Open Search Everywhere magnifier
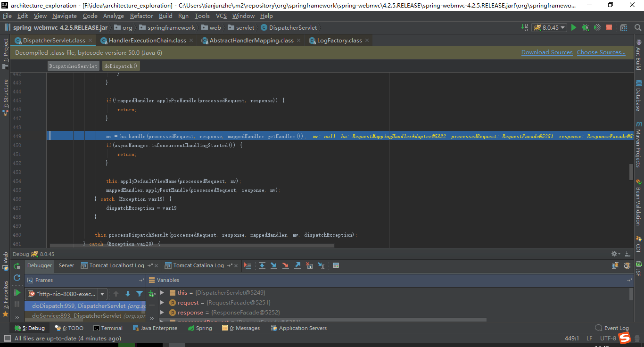 pos(637,28)
